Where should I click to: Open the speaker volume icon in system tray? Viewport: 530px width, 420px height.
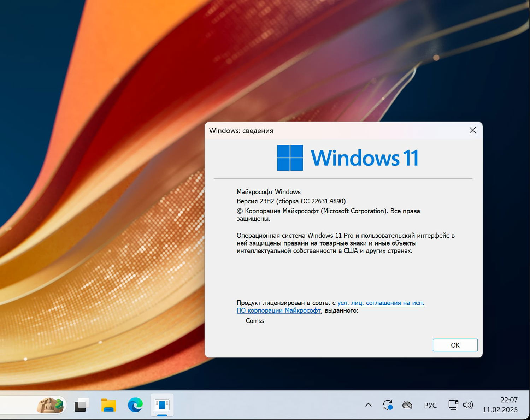469,405
